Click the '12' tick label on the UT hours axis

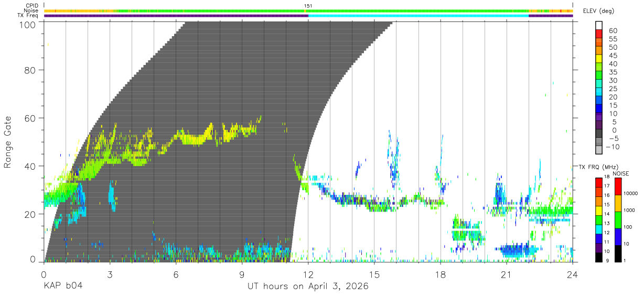(x=308, y=275)
